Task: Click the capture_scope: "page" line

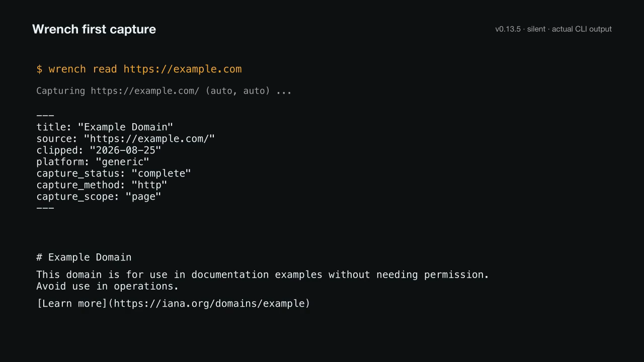Action: (99, 197)
